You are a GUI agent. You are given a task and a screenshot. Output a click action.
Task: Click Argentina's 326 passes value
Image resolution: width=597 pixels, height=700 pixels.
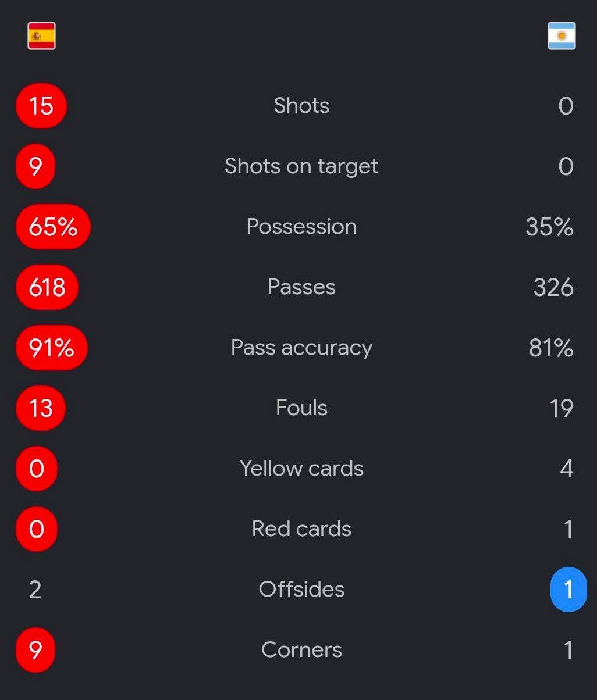(x=553, y=287)
